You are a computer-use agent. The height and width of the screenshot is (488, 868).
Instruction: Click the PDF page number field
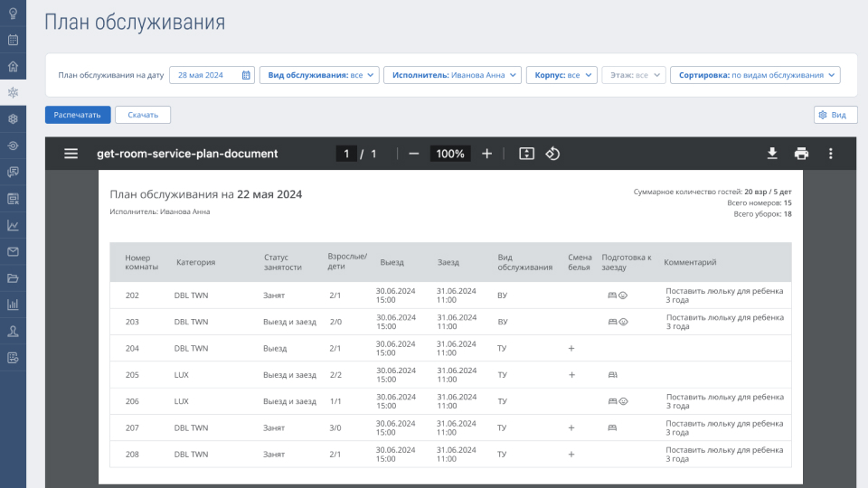[x=346, y=154]
